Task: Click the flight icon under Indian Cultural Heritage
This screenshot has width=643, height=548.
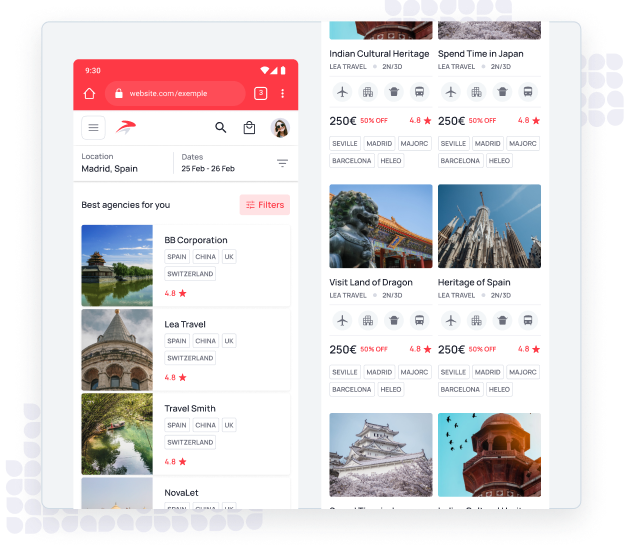Action: point(342,92)
